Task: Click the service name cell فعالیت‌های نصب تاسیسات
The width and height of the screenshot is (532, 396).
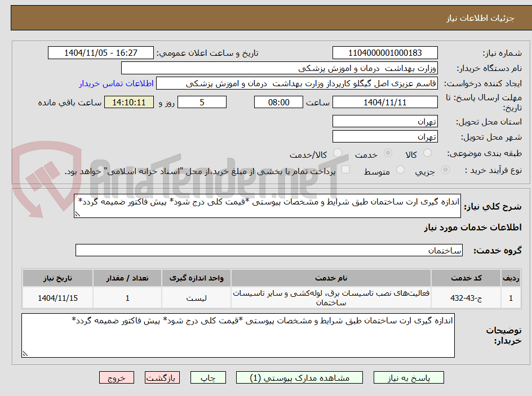Action: pyautogui.click(x=331, y=298)
